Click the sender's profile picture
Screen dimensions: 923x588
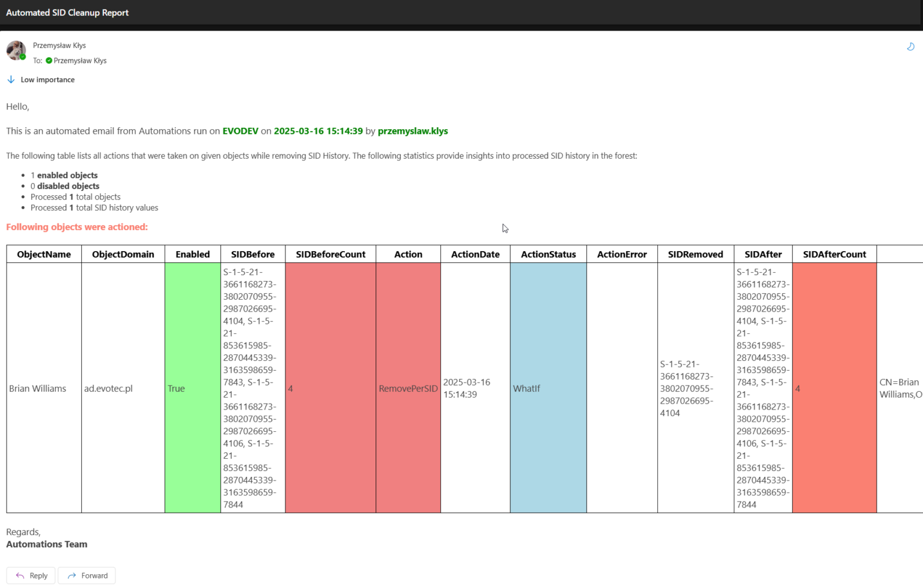16,50
